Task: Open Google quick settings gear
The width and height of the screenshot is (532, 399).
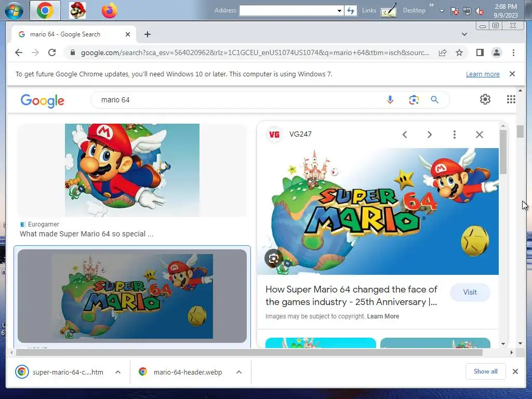Action: [x=485, y=99]
